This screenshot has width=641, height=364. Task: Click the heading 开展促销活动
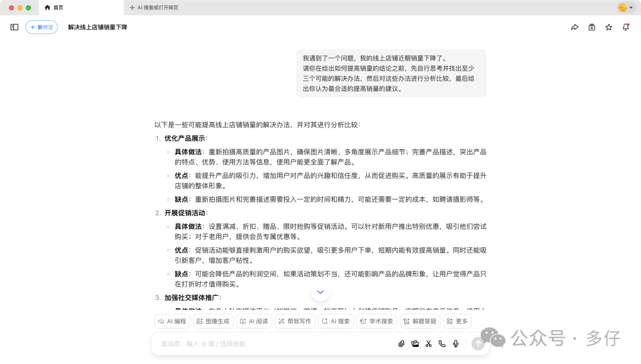point(185,213)
